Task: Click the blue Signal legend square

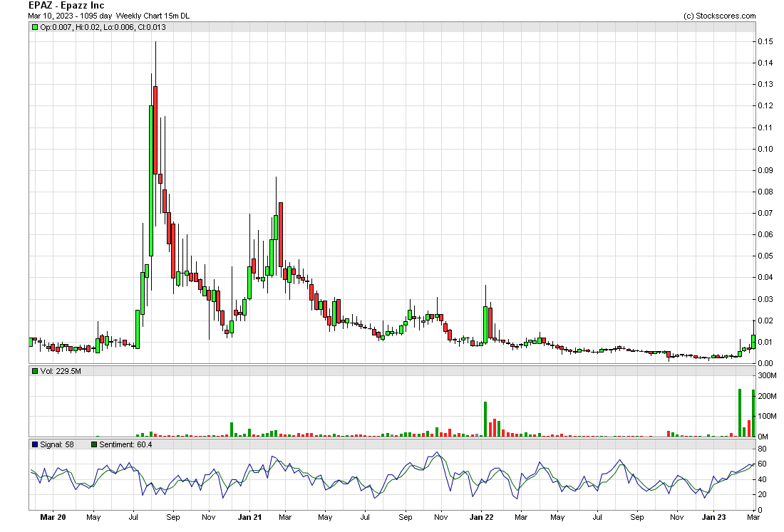Action: coord(34,444)
